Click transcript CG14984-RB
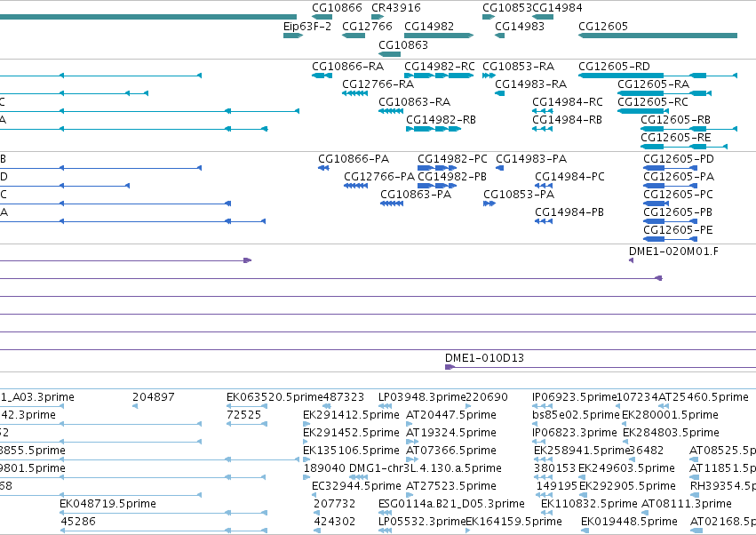756x535 pixels. point(567,120)
